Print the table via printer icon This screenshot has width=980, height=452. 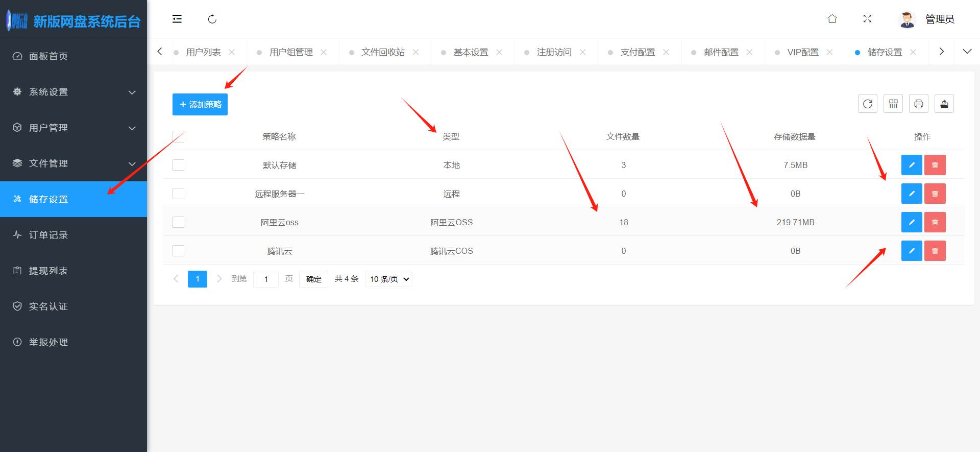(919, 104)
